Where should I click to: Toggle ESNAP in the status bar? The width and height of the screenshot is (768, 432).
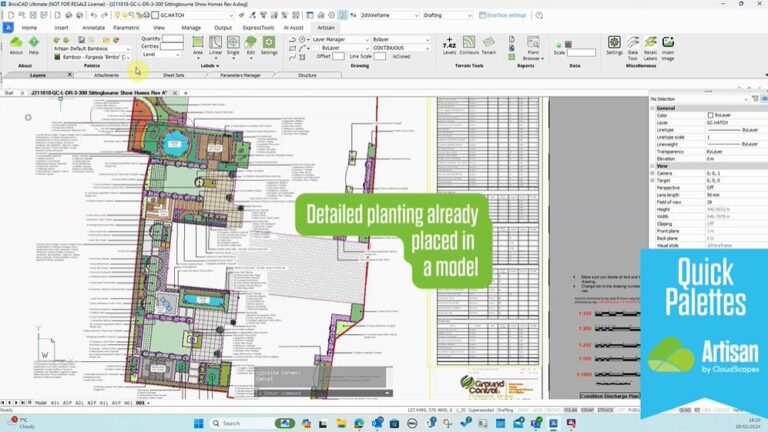586,409
